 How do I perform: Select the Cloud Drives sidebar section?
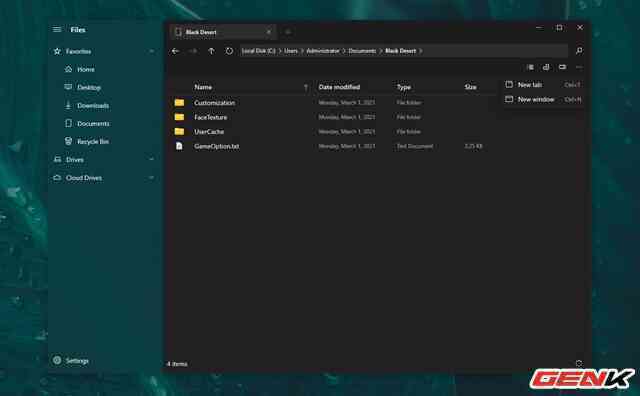click(84, 178)
